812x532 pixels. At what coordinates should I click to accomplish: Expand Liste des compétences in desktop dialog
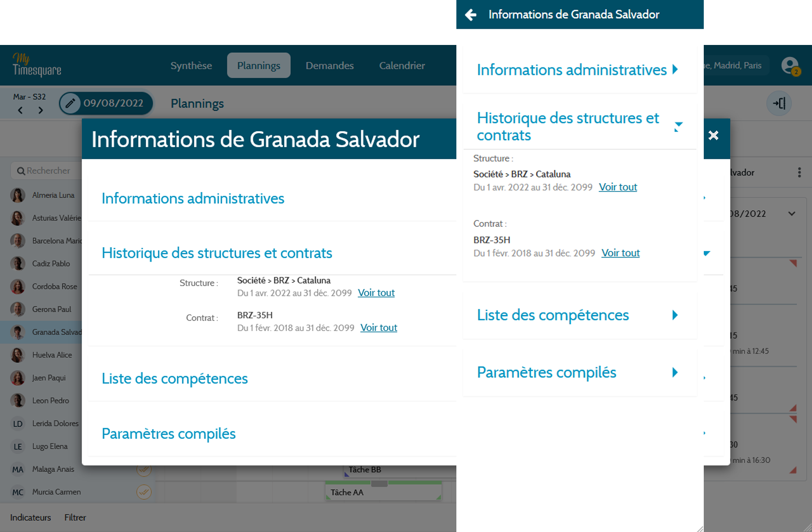point(175,378)
